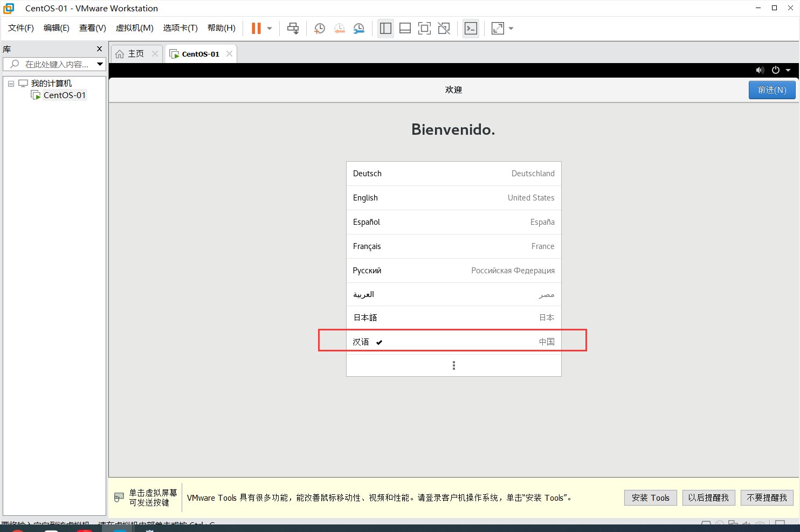Pause the virtual machine with the orange pause icon

(x=256, y=29)
